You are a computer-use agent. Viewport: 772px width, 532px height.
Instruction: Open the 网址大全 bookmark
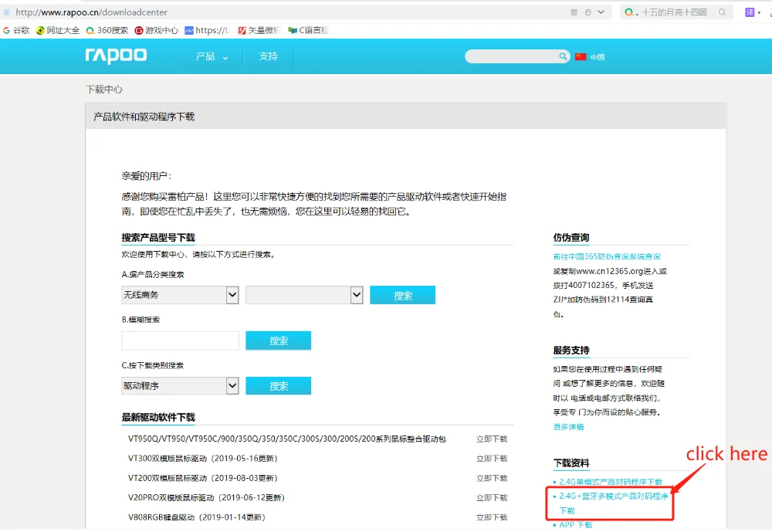click(x=58, y=31)
